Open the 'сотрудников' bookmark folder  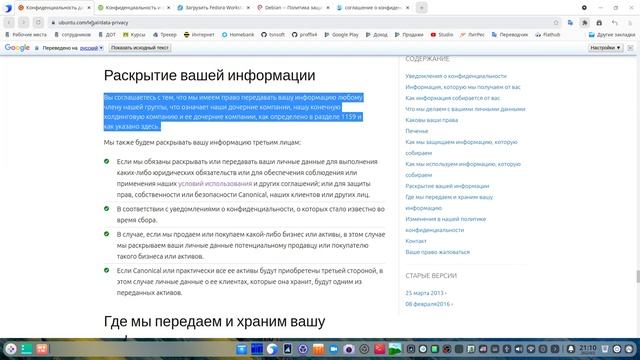[x=72, y=35]
